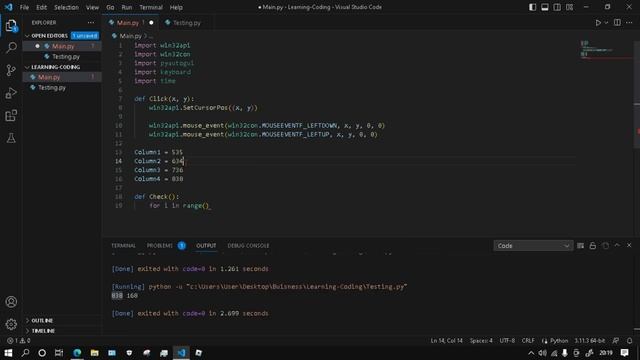The image size is (640, 360).
Task: Open the Source Control view
Action: [11, 70]
